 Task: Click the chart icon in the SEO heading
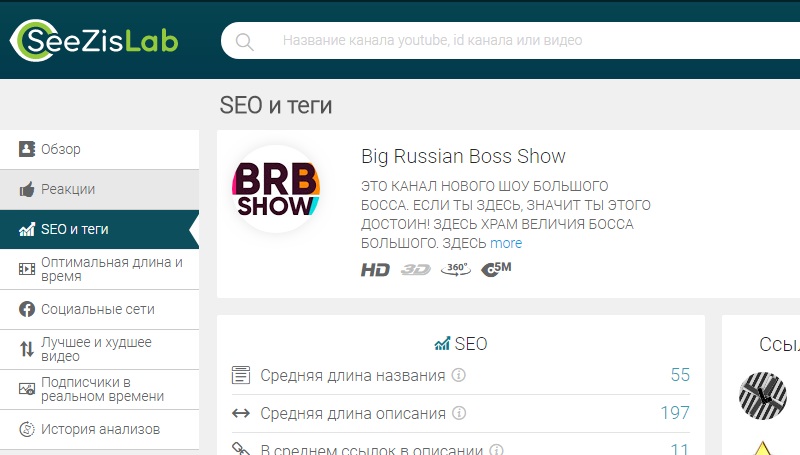point(442,344)
